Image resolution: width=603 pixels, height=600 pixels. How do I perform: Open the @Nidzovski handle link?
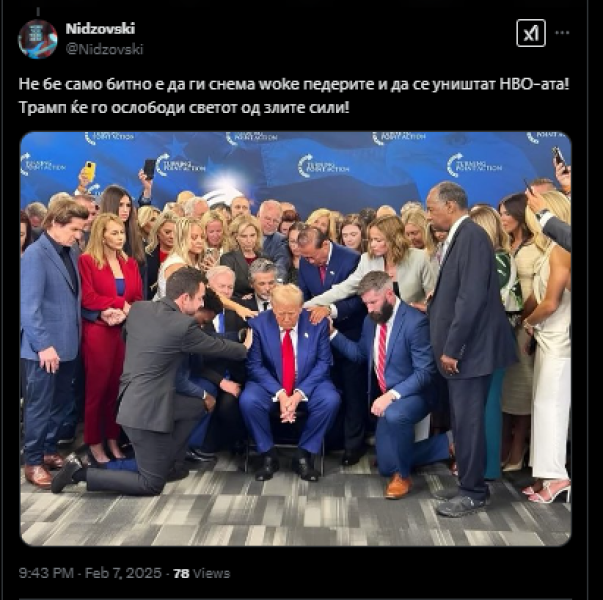pos(104,49)
